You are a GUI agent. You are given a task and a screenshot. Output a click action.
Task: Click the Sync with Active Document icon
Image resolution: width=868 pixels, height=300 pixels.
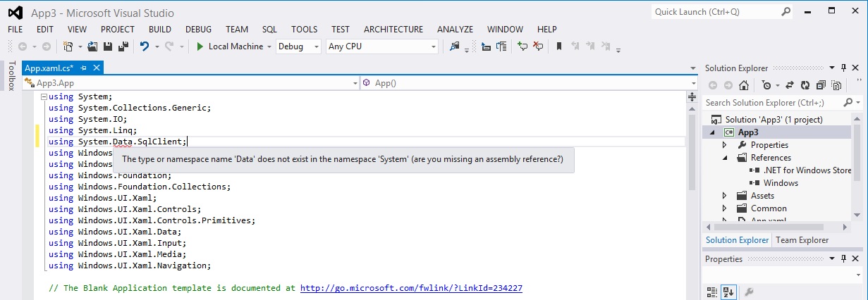pos(788,85)
